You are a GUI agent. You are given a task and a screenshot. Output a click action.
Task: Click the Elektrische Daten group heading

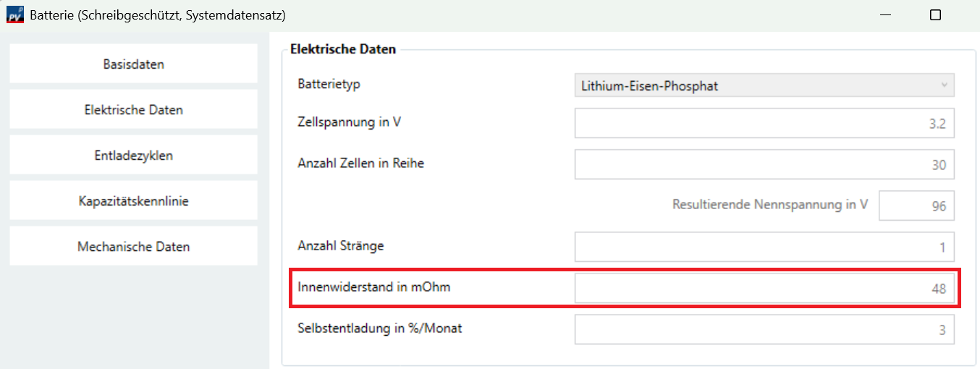[343, 49]
